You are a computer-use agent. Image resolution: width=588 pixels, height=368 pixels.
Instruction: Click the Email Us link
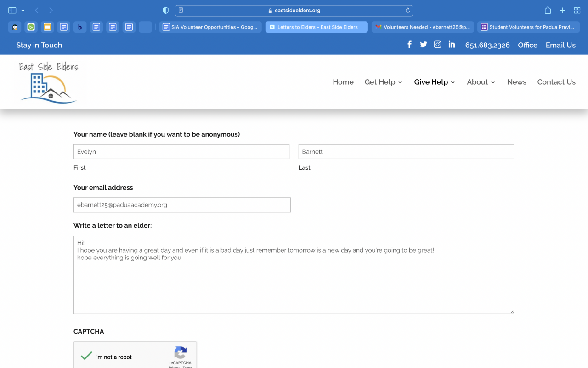coord(560,45)
